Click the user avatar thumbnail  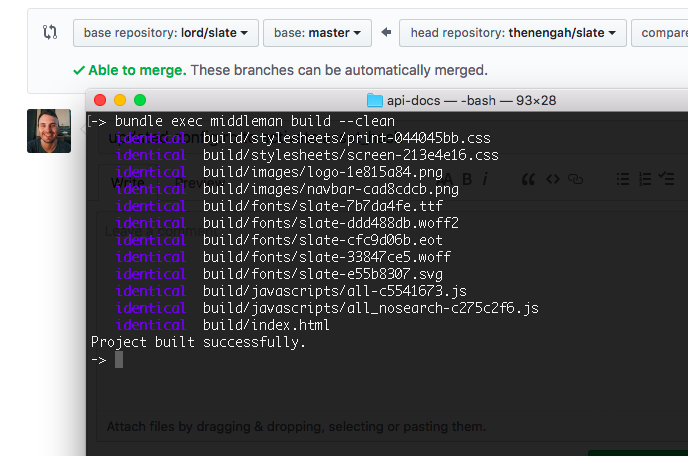(x=49, y=131)
